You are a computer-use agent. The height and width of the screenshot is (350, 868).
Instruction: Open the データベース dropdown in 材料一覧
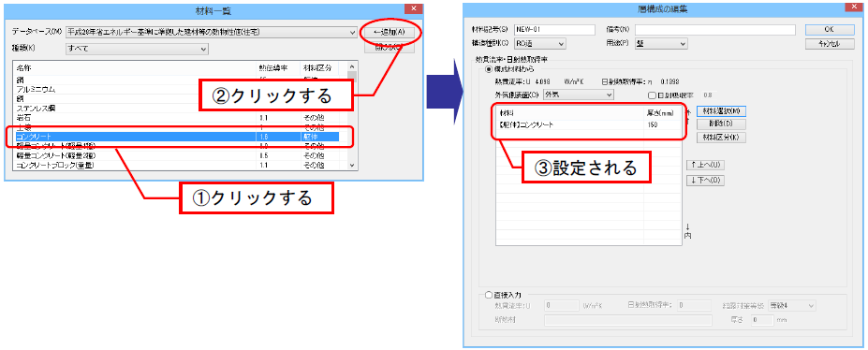pos(212,33)
